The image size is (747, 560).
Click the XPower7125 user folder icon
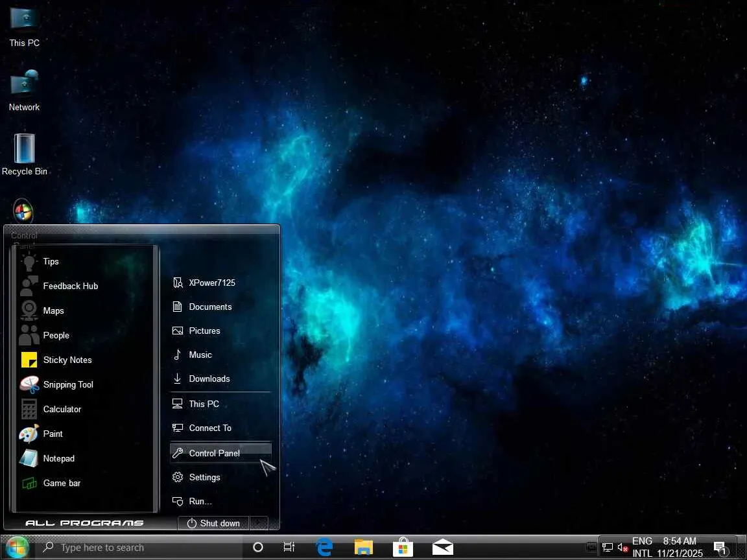[178, 283]
